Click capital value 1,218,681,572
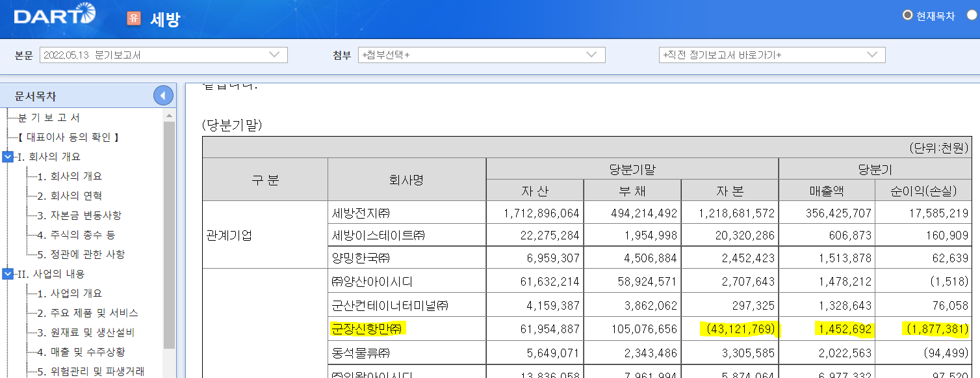Image resolution: width=980 pixels, height=378 pixels. click(737, 213)
